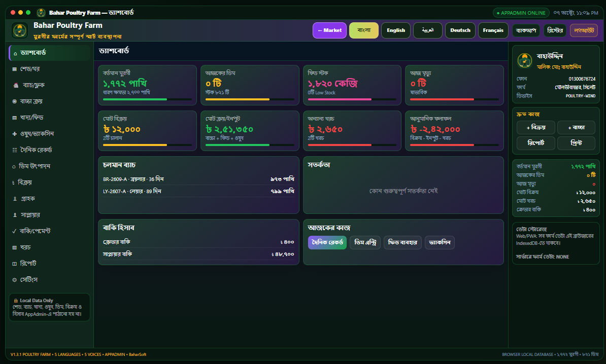This screenshot has width=606, height=364.
Task: Switch language to বাংলা
Action: [364, 30]
